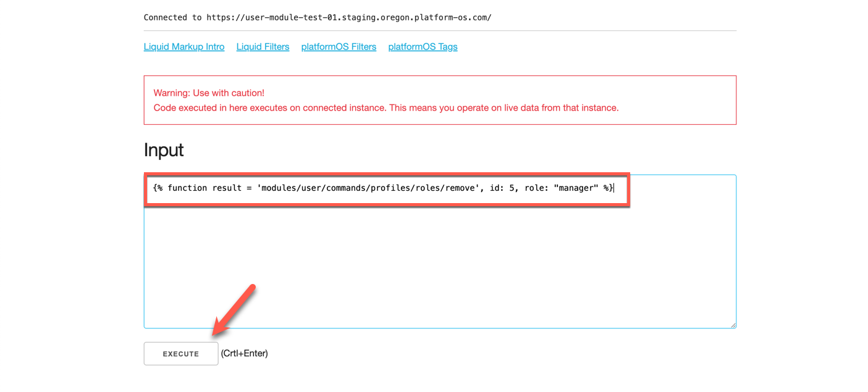
Task: Click the empty area below the code line
Action: coord(432,265)
